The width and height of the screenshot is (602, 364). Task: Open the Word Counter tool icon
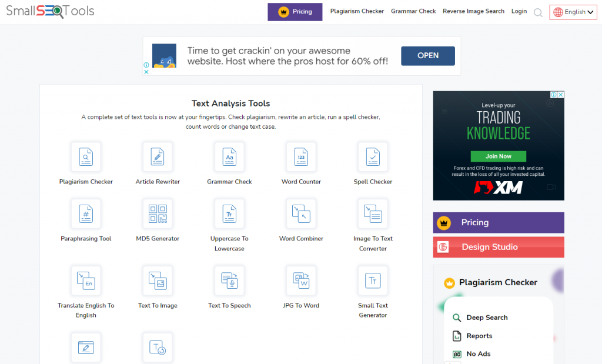pos(301,157)
